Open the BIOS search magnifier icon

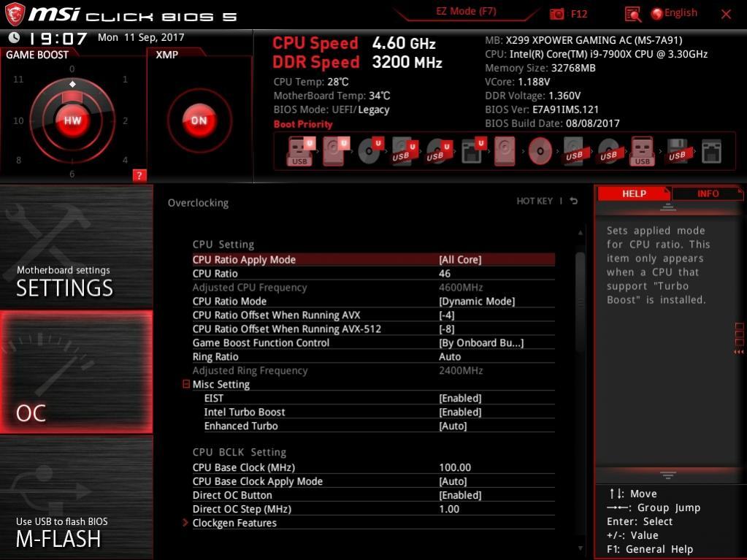click(632, 15)
